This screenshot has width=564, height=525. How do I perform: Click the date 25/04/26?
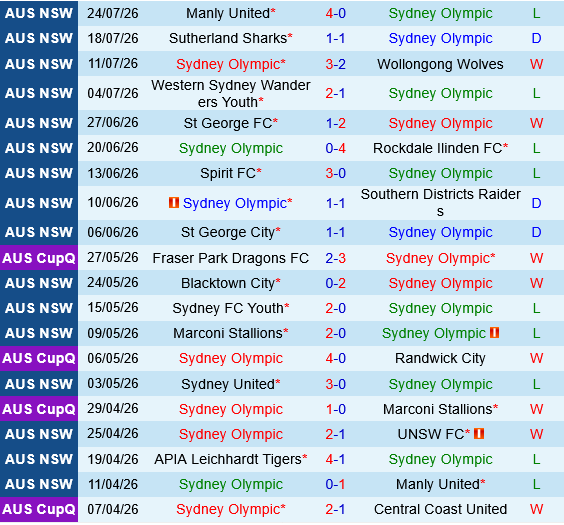pyautogui.click(x=113, y=434)
